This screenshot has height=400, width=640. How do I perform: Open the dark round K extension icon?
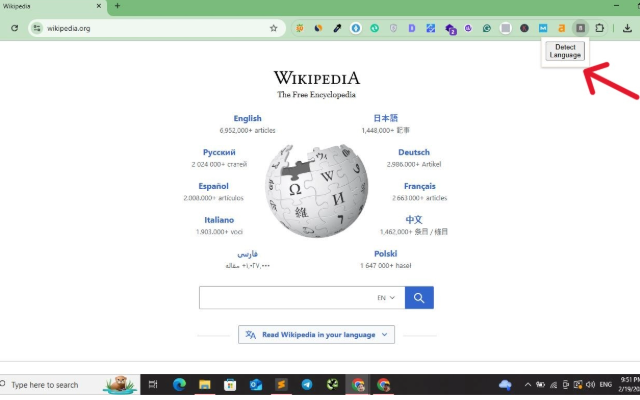pyautogui.click(x=524, y=28)
